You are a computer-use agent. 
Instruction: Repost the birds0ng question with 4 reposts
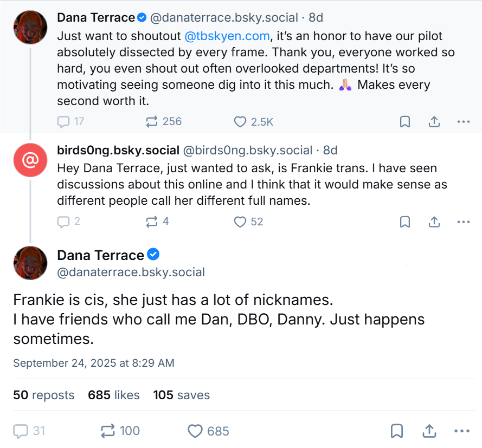[152, 222]
